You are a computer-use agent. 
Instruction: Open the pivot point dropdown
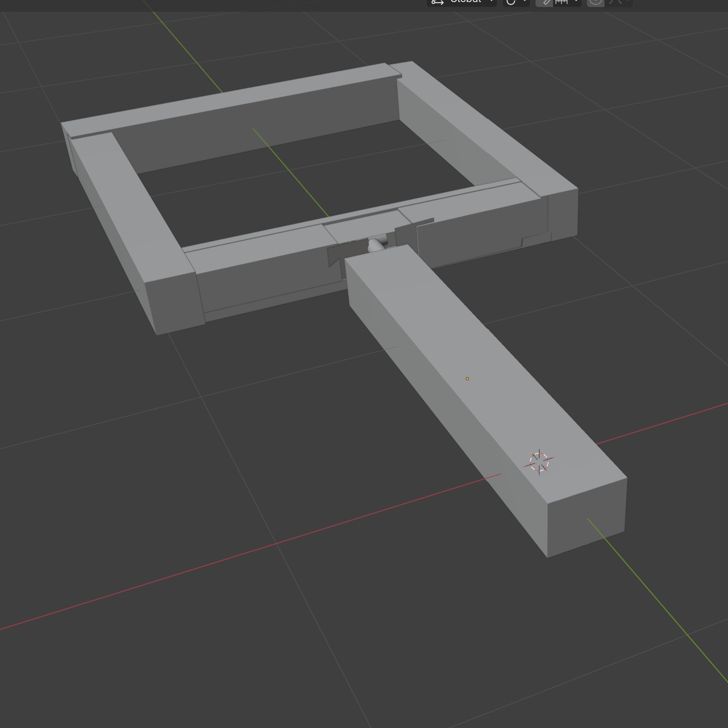click(x=516, y=3)
